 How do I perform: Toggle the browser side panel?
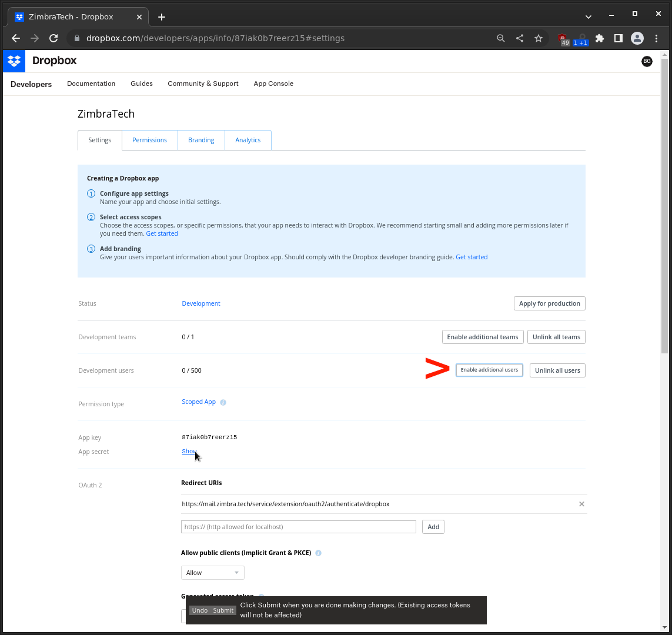point(618,38)
